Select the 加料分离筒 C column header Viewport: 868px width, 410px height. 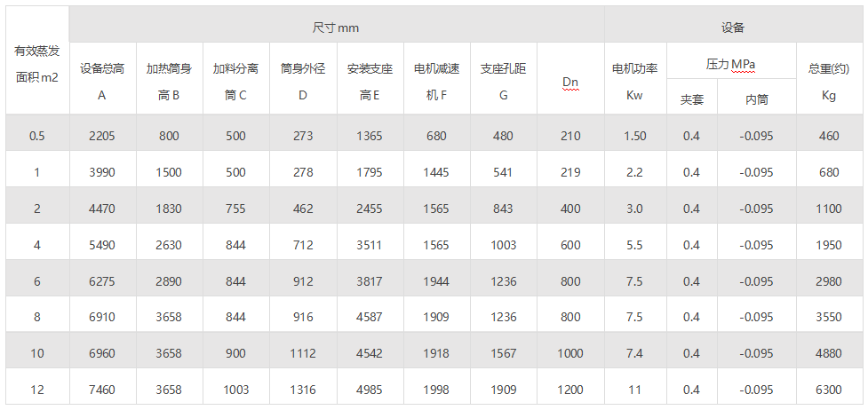235,81
